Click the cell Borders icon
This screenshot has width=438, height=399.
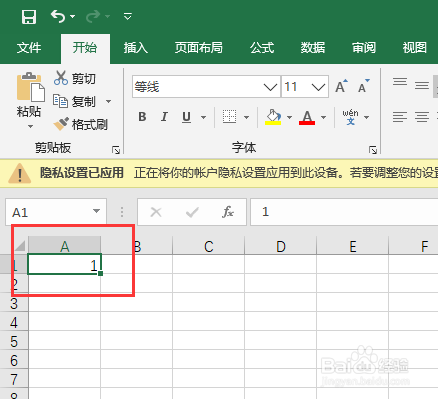[229, 117]
